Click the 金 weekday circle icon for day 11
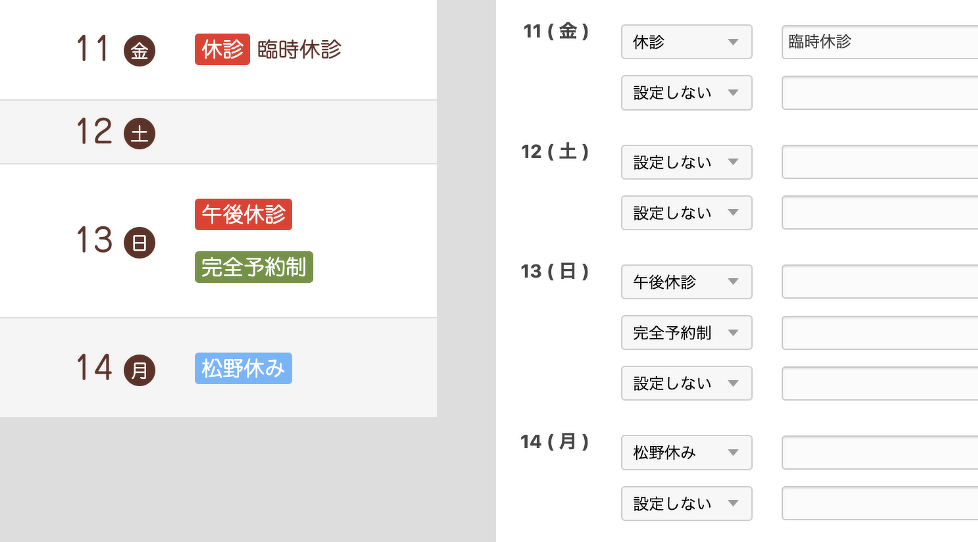Screen dimensions: 978x542 tap(140, 51)
